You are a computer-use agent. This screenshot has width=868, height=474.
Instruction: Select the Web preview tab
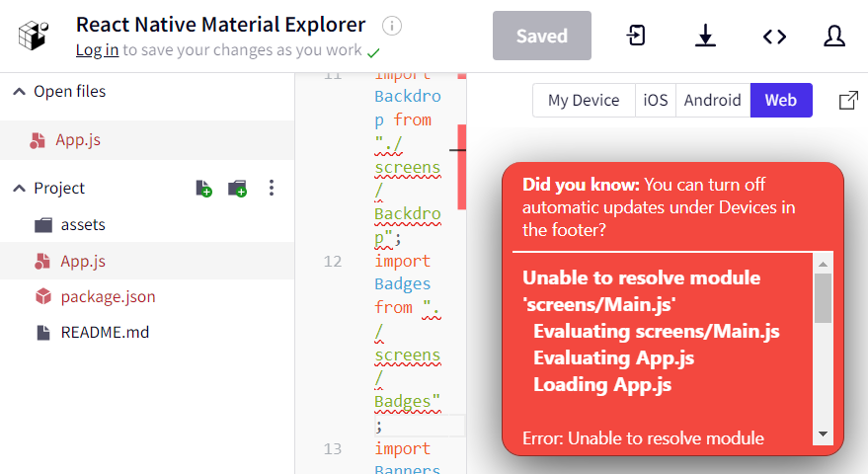(781, 100)
